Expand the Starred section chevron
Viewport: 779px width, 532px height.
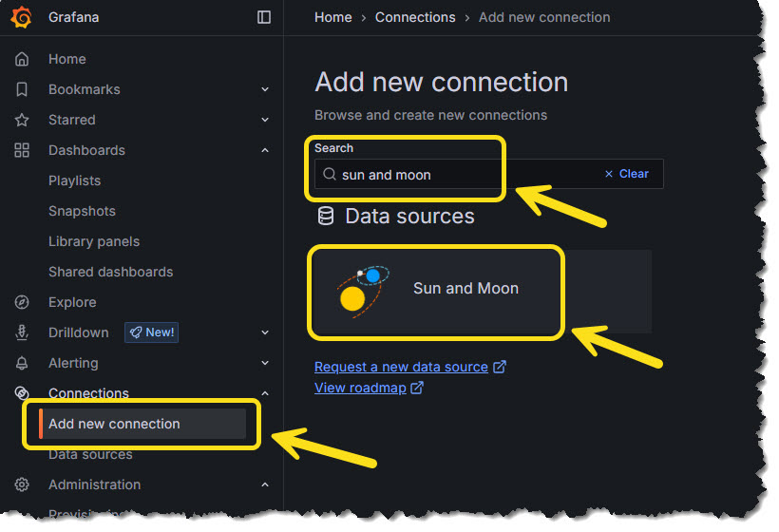click(265, 120)
